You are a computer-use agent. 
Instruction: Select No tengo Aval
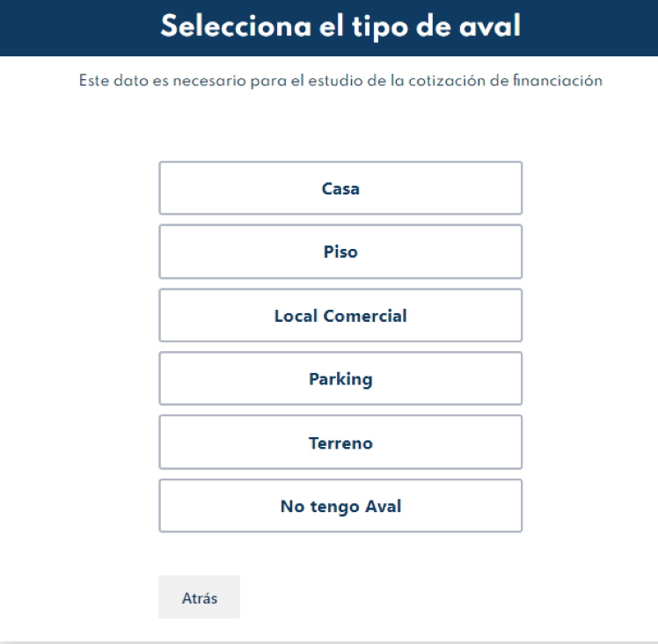(x=340, y=506)
